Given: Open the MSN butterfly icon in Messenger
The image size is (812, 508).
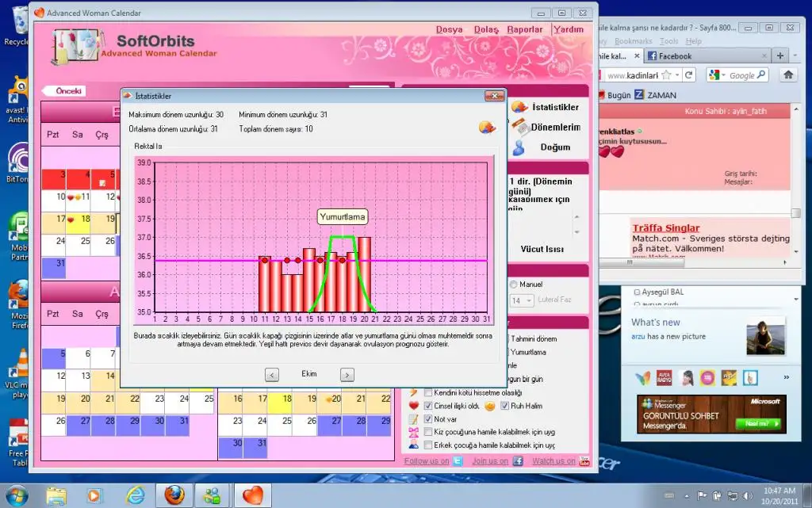Looking at the screenshot, I should coord(642,378).
